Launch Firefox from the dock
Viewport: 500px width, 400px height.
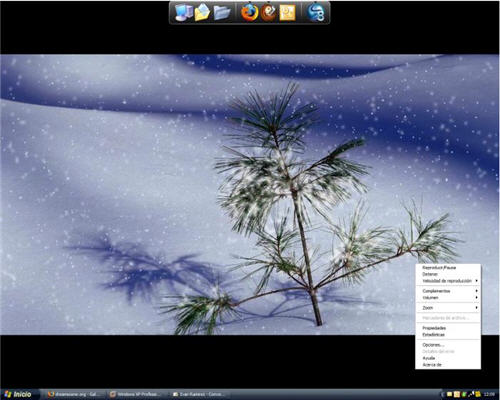pos(250,13)
